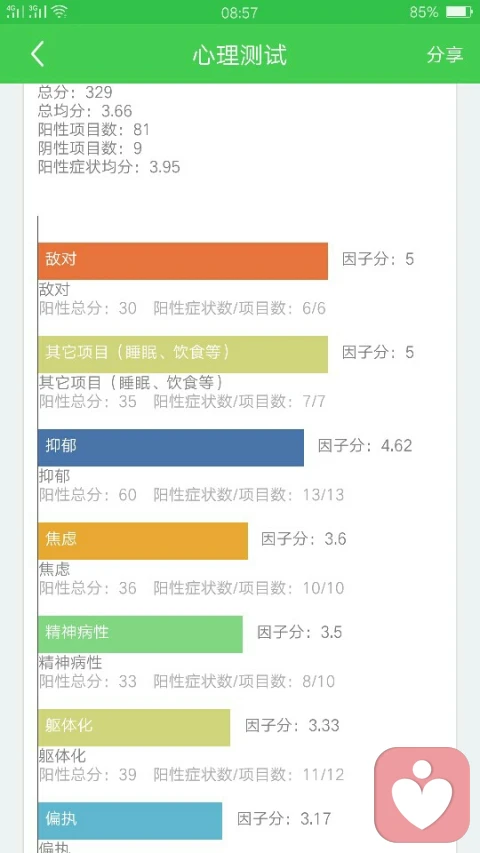Viewport: 480px width, 853px height.
Task: Tap the back arrow icon
Action: (38, 54)
